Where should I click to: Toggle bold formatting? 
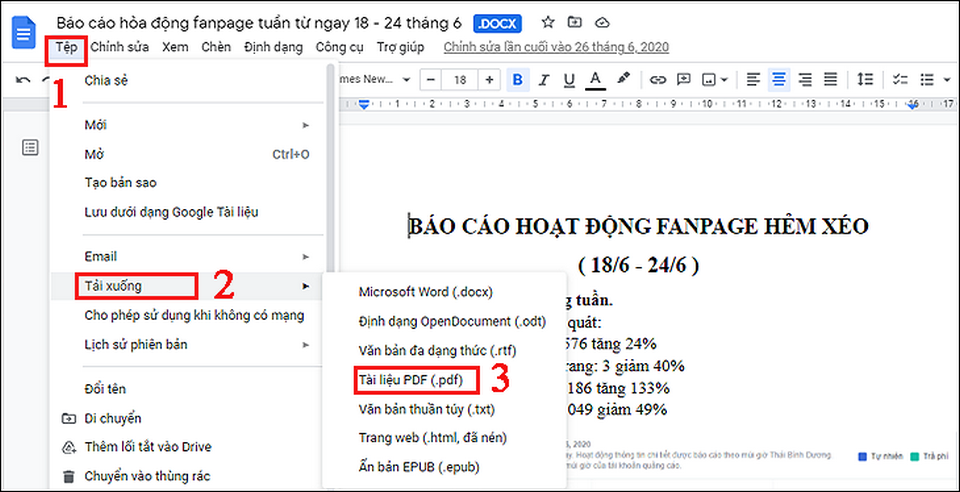pos(518,79)
